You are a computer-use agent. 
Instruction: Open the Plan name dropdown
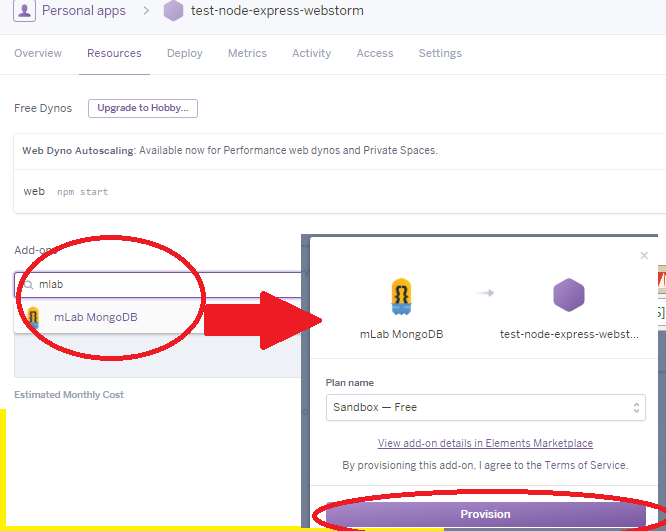tap(485, 408)
